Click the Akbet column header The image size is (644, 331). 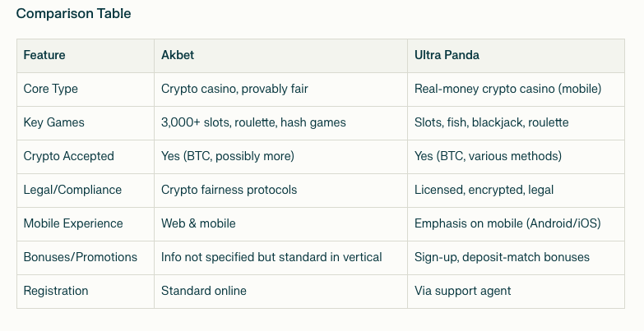178,55
